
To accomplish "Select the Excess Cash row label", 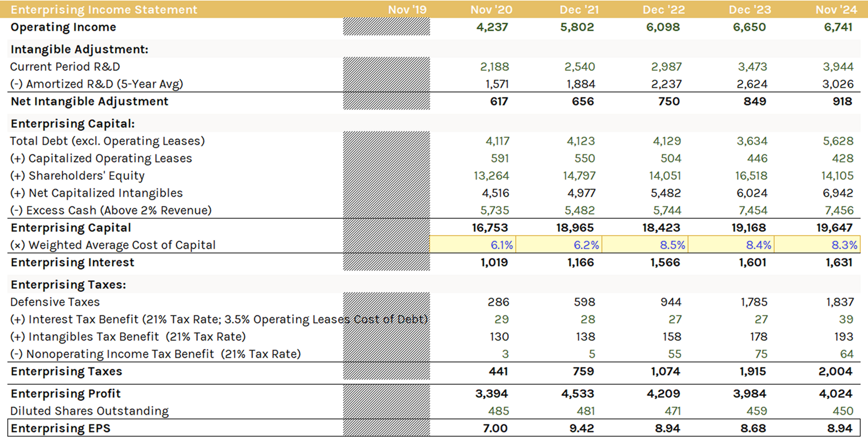I will point(111,210).
